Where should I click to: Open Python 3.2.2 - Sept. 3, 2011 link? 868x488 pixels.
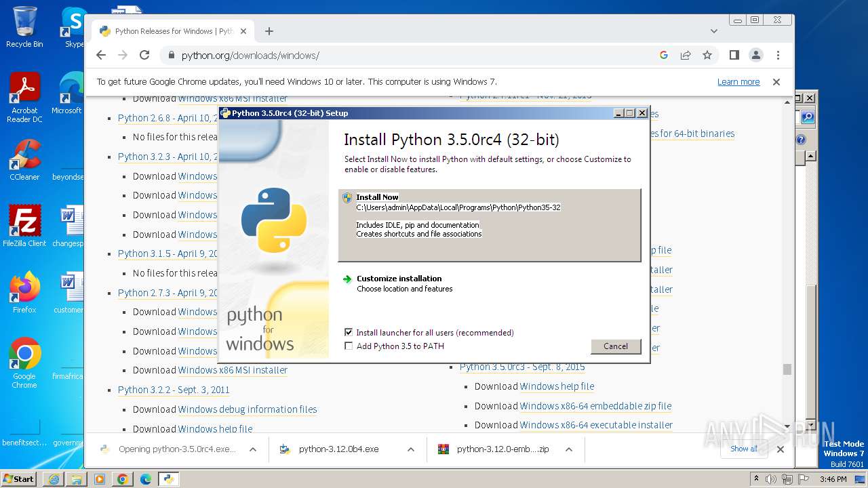pyautogui.click(x=174, y=390)
